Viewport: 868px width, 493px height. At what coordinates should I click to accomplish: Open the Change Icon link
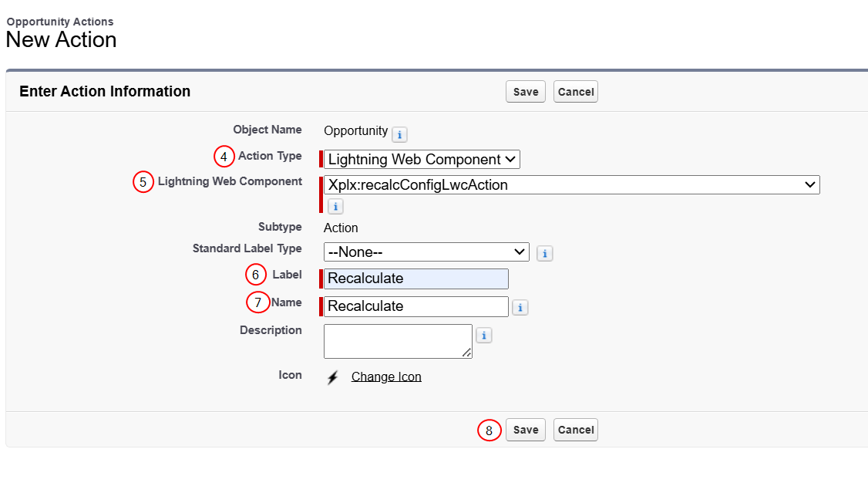click(x=386, y=377)
